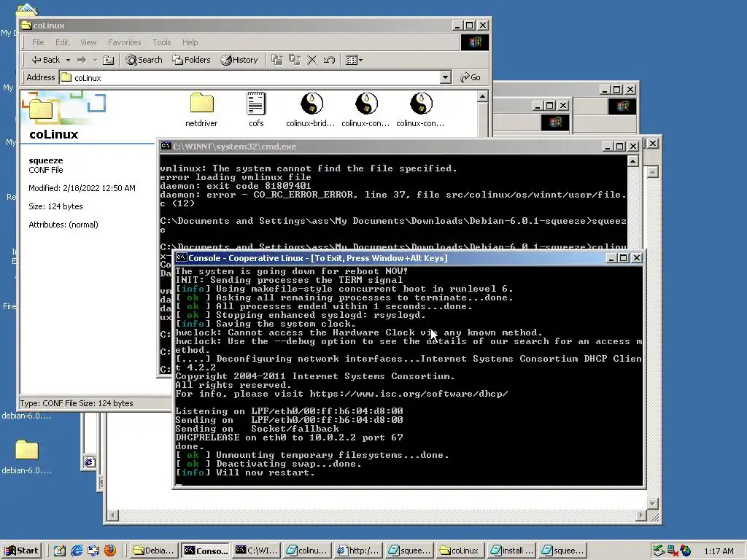Select the cofs file icon
This screenshot has height=560, width=747.
point(256,110)
